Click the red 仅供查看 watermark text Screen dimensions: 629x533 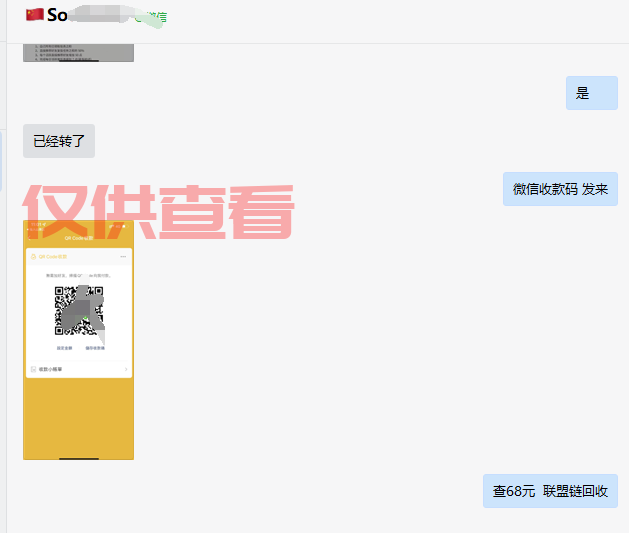(160, 211)
